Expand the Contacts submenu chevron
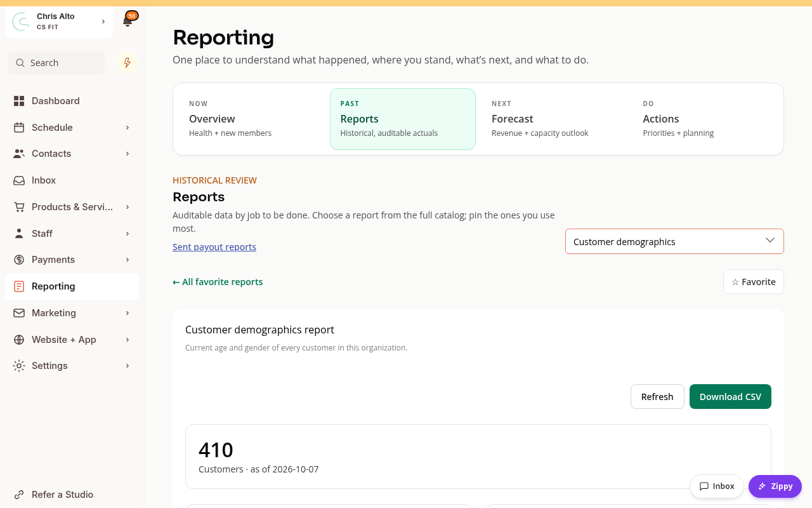812x508 pixels. (128, 154)
